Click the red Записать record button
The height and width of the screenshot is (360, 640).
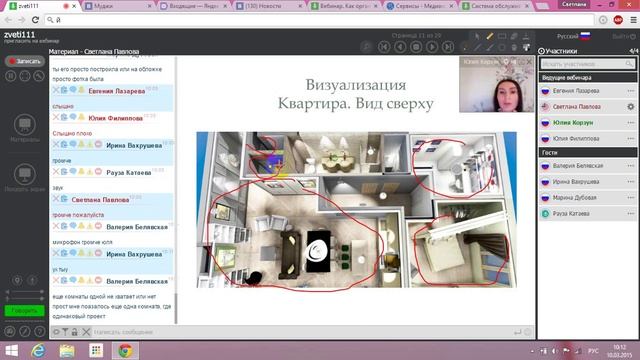pos(25,61)
